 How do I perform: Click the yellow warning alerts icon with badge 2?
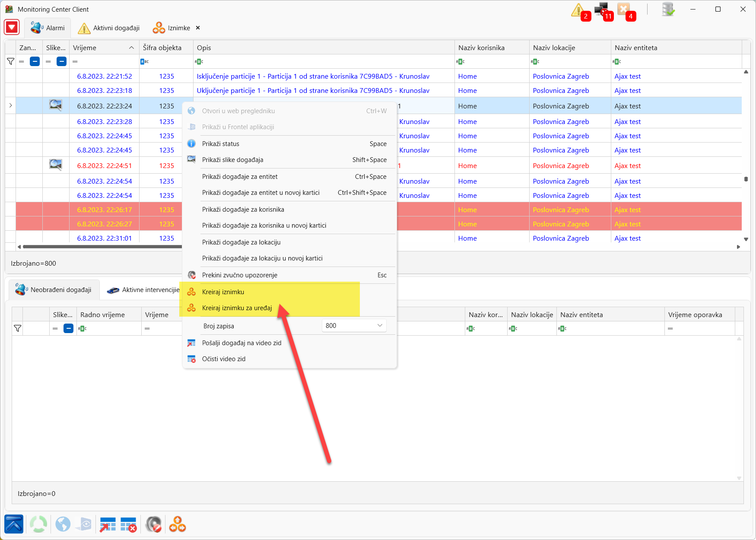click(578, 10)
